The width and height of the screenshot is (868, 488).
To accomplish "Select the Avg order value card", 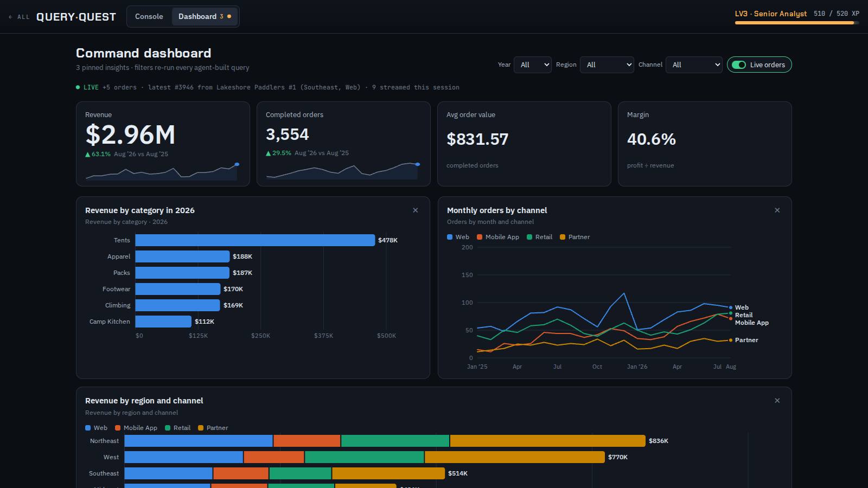I will pyautogui.click(x=524, y=144).
